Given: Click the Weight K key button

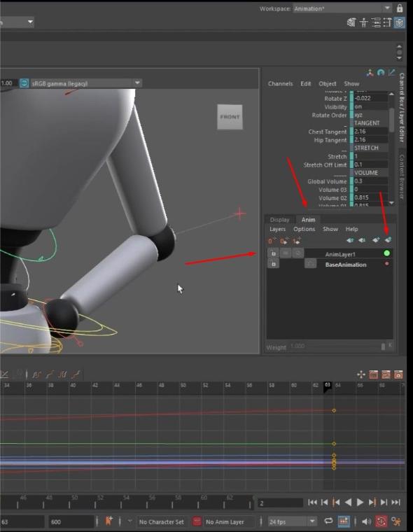Looking at the screenshot, I should click(390, 346).
